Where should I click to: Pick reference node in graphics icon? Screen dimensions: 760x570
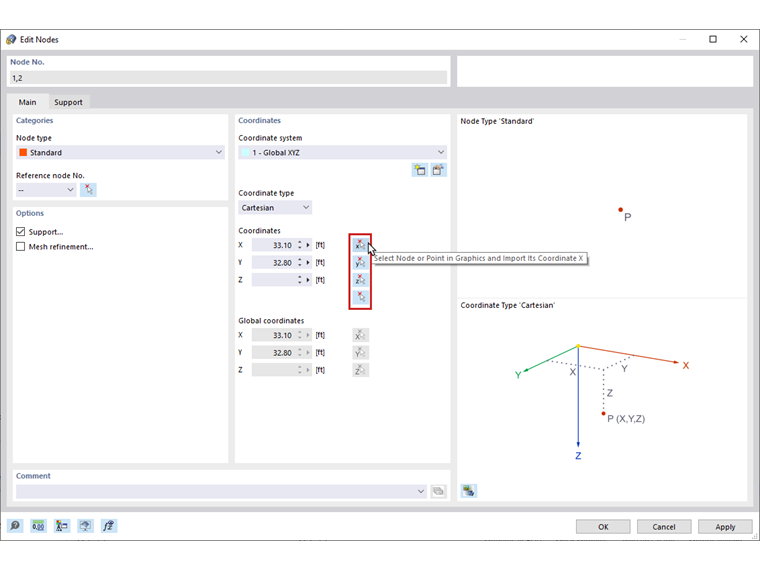[88, 190]
